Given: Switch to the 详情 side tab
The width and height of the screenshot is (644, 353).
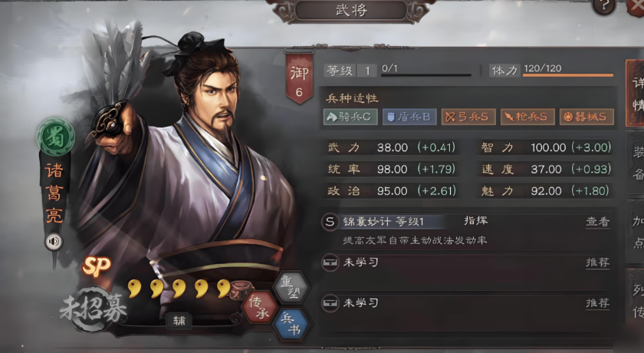Looking at the screenshot, I should [x=636, y=94].
